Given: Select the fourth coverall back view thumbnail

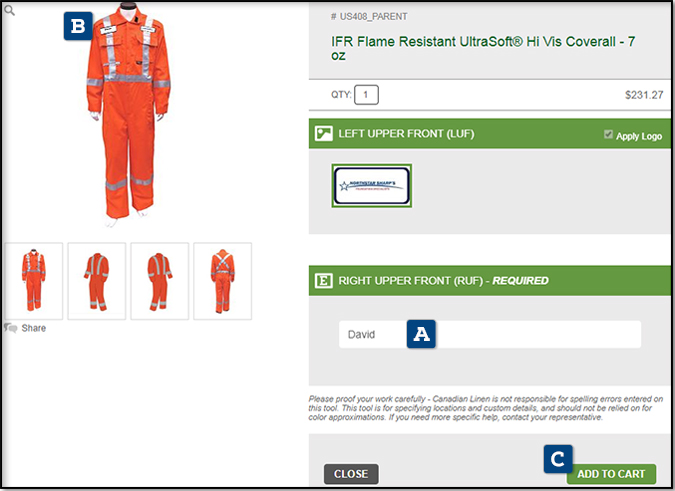Looking at the screenshot, I should [x=222, y=280].
